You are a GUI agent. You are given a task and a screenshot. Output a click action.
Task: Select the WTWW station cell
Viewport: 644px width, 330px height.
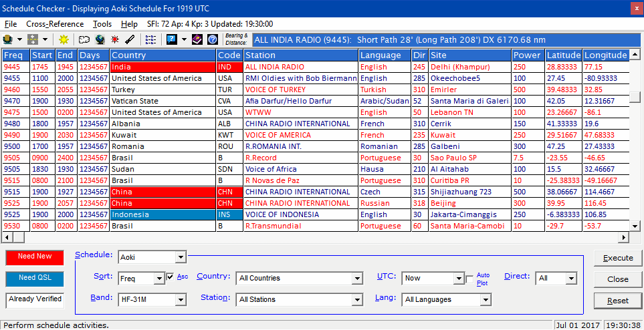301,112
